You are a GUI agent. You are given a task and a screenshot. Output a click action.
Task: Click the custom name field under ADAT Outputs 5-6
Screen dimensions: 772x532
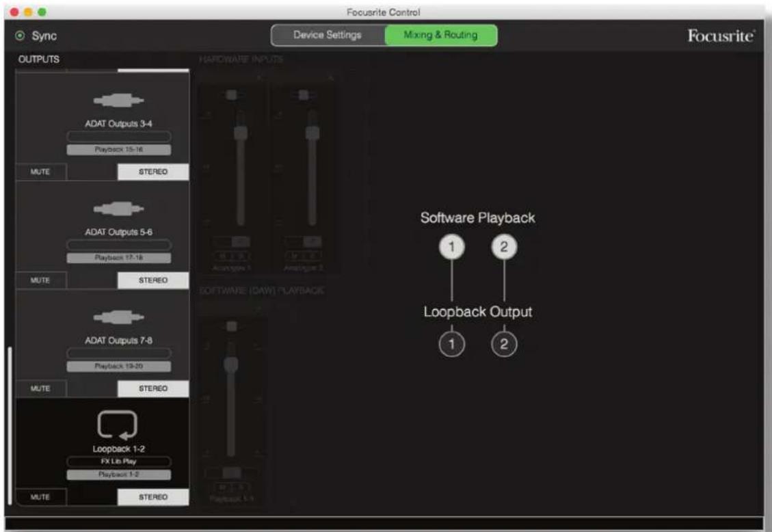click(119, 245)
